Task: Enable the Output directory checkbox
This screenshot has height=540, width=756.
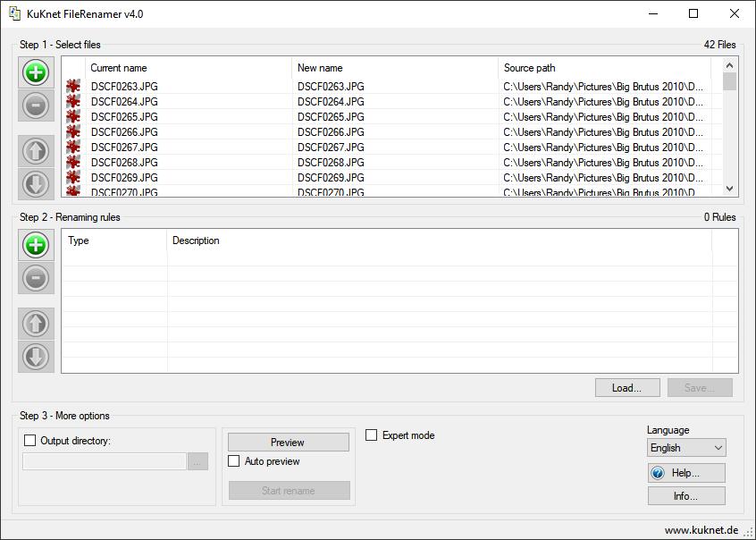Action: [x=29, y=440]
